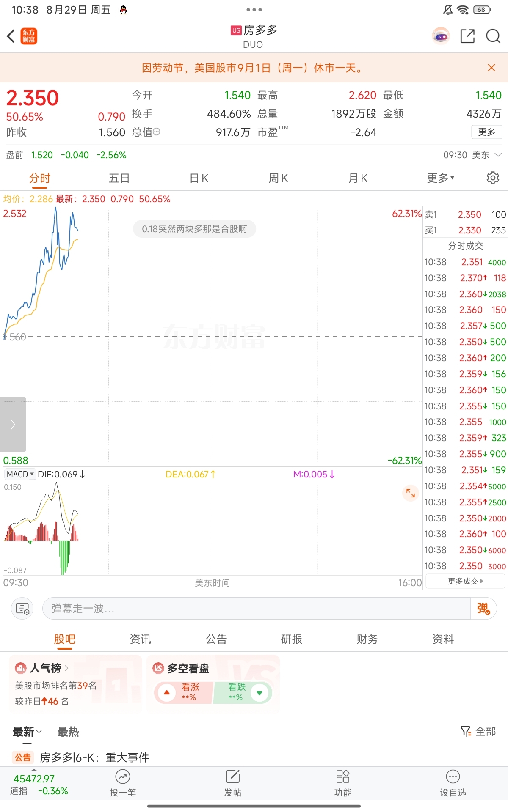Open search with the magnifier icon
Screen dimensions: 508x812
click(493, 36)
